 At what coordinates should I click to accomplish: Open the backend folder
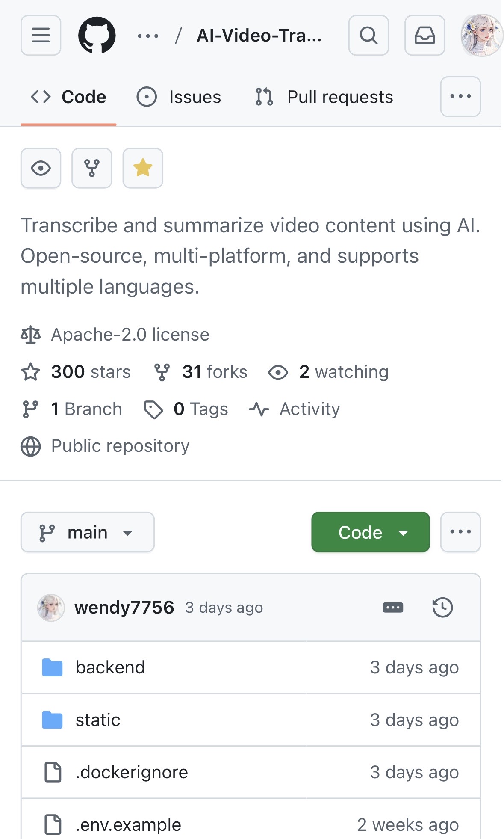click(x=110, y=667)
